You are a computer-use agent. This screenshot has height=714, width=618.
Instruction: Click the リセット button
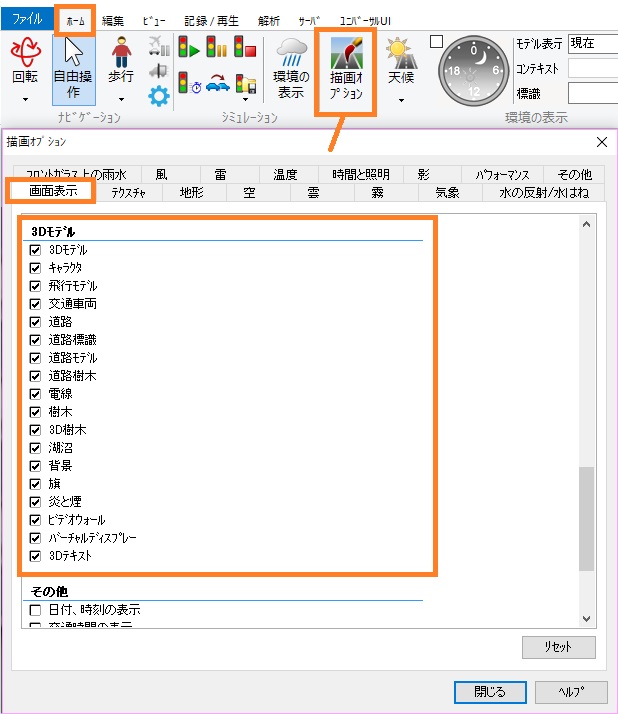558,647
